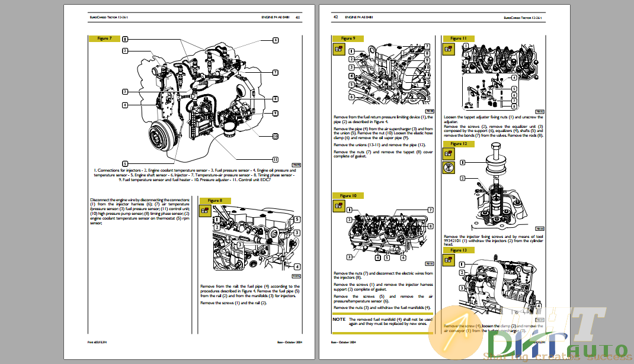Viewport: 634px width, 364px height.
Task: Click line "Remove the nuts (3) and withdraw the fuel manifolds"
Action: click(x=382, y=308)
